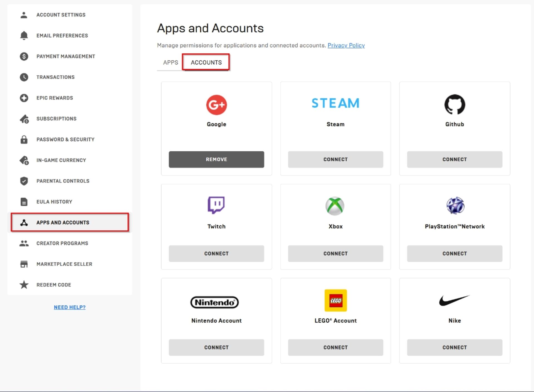The image size is (534, 392).
Task: Click the Parental Controls shield icon
Action: point(24,181)
